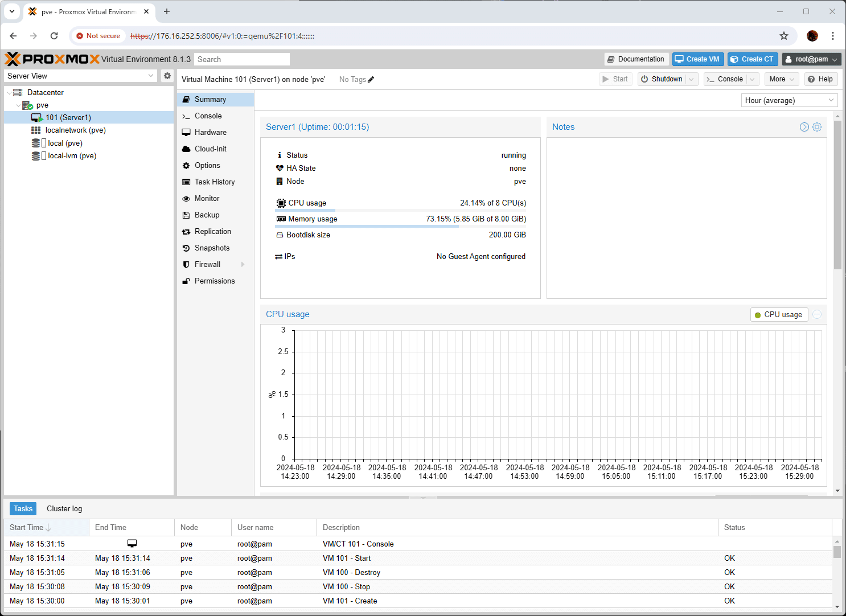846x616 pixels.
Task: Click the CPU usage chart minus toggle
Action: pyautogui.click(x=817, y=315)
